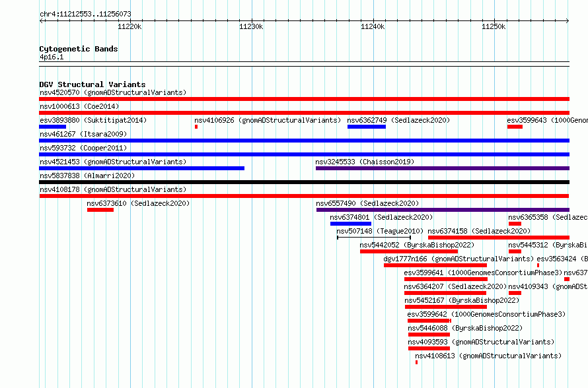Click the nsv6364207 (Sedlazeck2020) label
This screenshot has width=588, height=388.
pyautogui.click(x=455, y=286)
